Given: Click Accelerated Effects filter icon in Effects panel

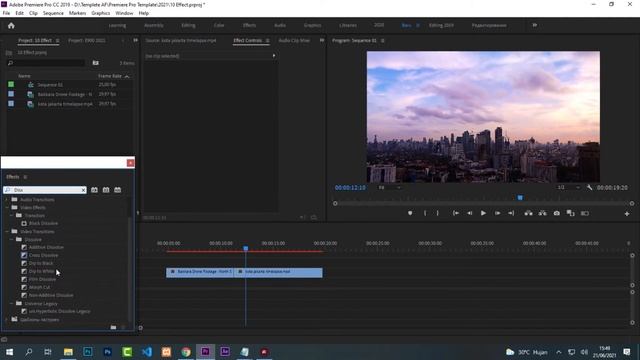Looking at the screenshot, I should [94, 190].
